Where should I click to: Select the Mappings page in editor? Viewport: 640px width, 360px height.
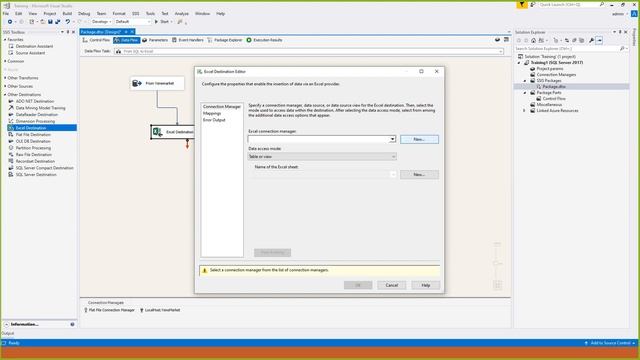click(x=212, y=113)
